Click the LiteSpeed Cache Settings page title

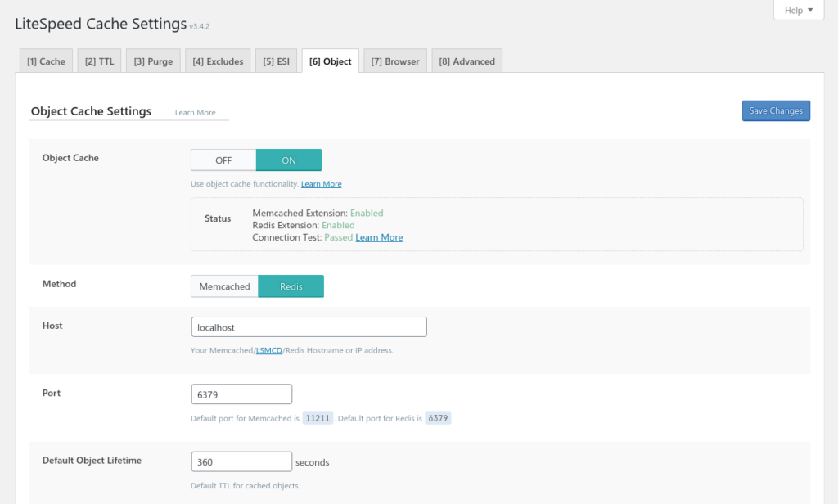101,24
